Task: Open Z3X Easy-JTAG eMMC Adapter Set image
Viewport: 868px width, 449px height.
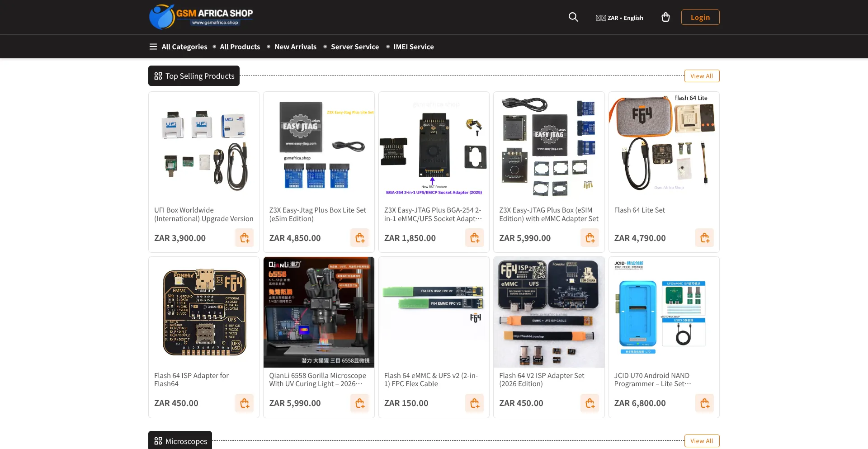Action: click(549, 147)
